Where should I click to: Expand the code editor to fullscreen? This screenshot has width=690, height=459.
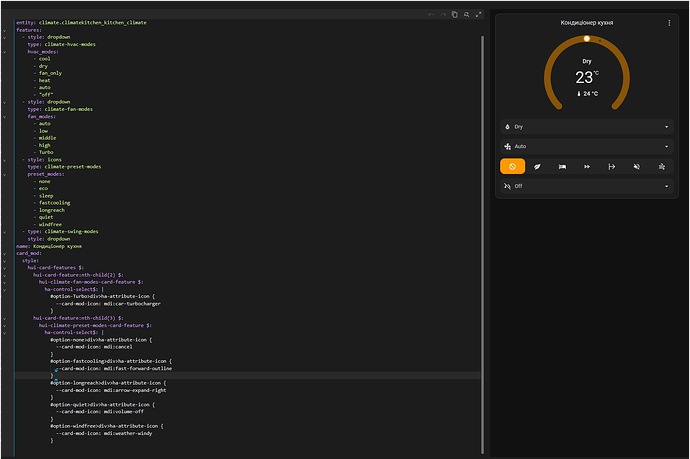478,15
